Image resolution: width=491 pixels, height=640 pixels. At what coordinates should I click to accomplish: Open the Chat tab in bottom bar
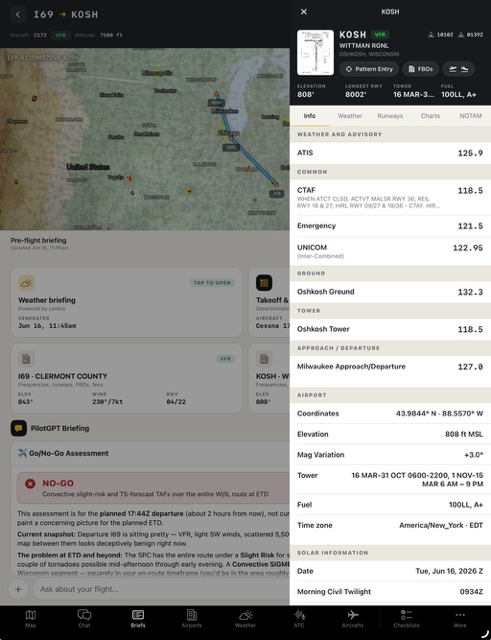coord(84,619)
